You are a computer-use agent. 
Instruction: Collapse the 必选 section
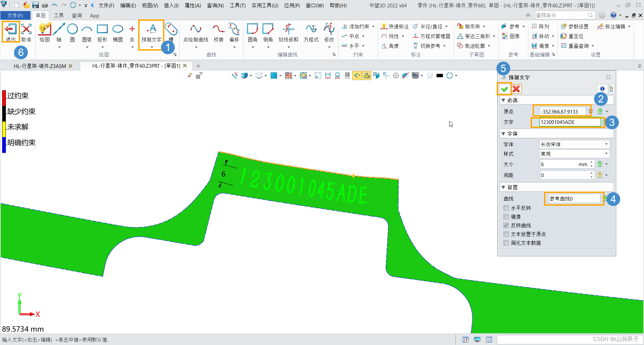pyautogui.click(x=503, y=100)
